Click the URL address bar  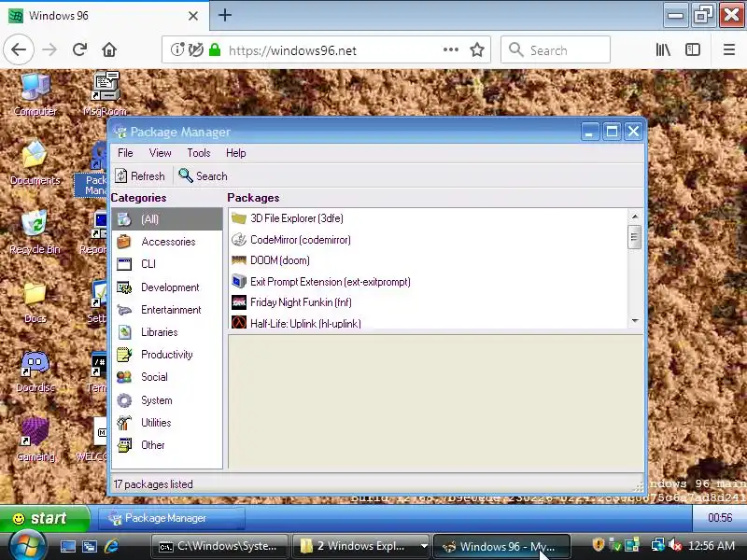click(x=326, y=49)
